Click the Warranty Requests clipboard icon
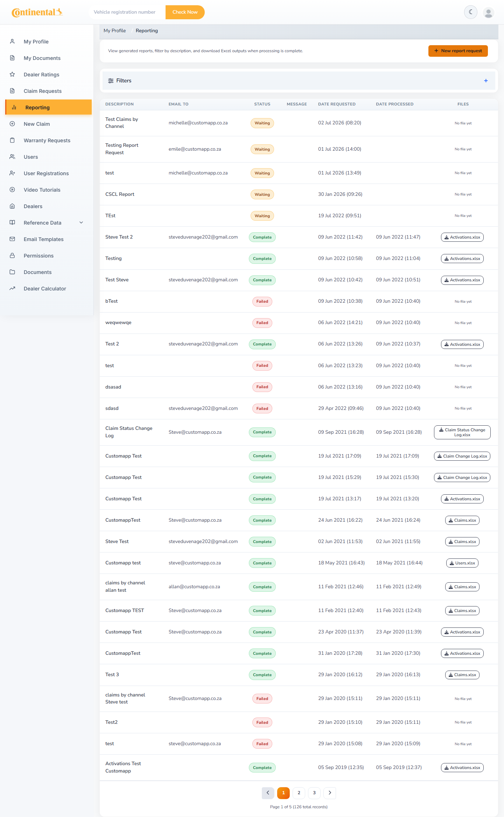This screenshot has width=504, height=817. 12,140
